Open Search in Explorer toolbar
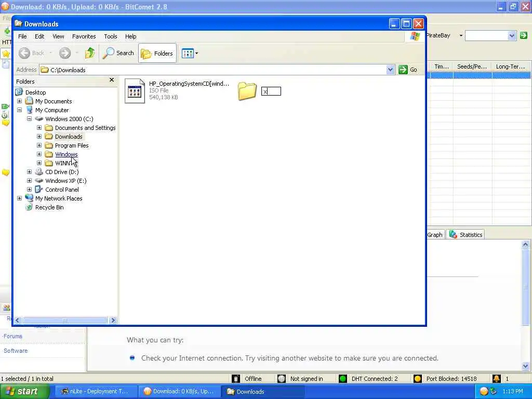The height and width of the screenshot is (399, 532). pos(118,54)
